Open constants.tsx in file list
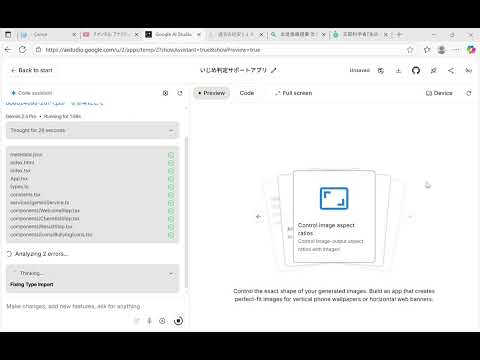 pos(25,195)
